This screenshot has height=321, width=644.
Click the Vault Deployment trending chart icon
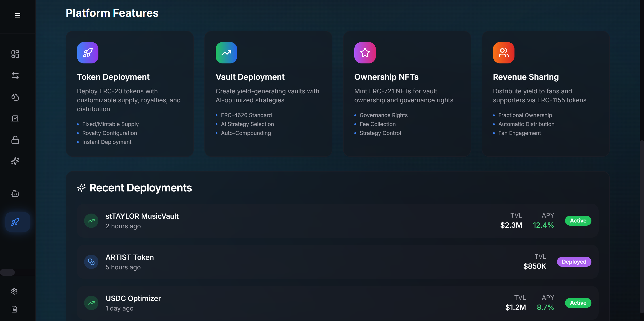[x=226, y=53]
